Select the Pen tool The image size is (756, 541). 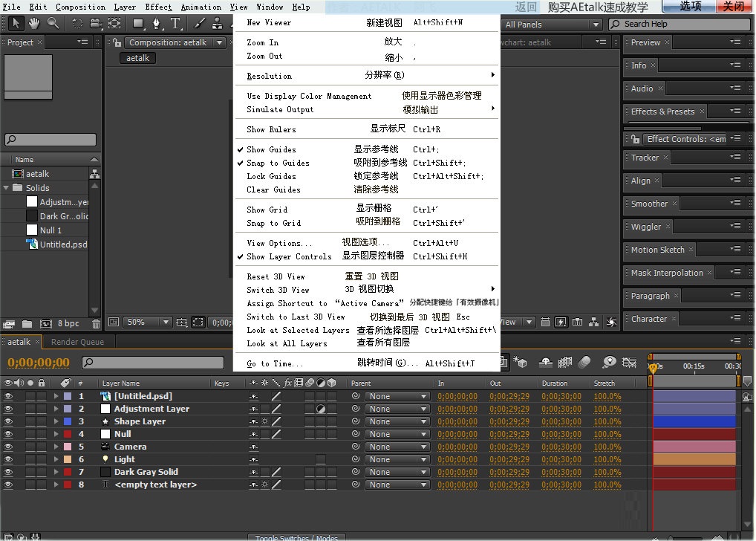pyautogui.click(x=156, y=24)
